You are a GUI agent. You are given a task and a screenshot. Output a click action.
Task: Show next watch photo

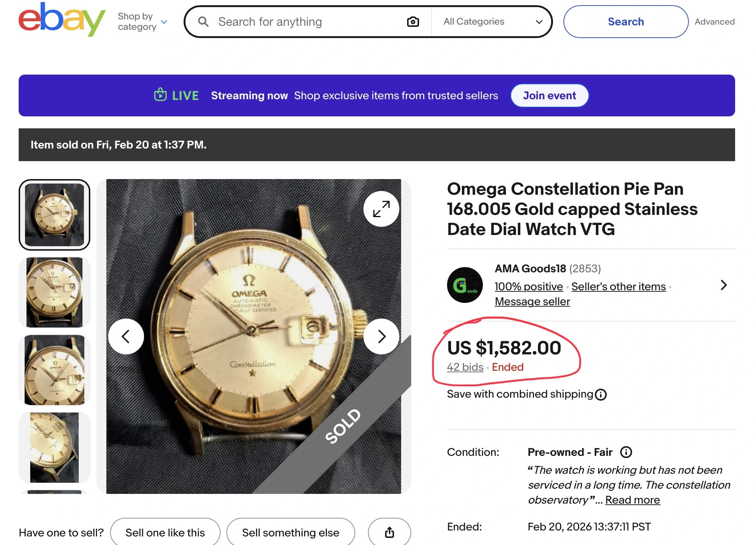point(381,336)
